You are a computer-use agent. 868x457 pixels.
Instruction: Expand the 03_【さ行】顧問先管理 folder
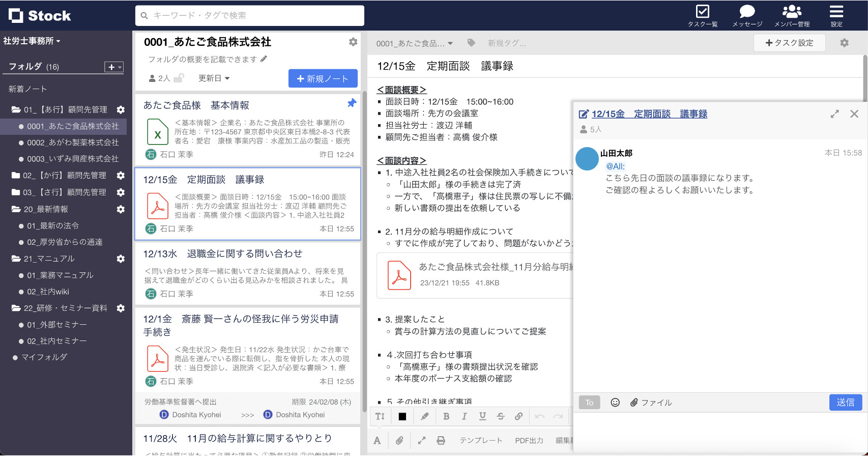pyautogui.click(x=16, y=192)
